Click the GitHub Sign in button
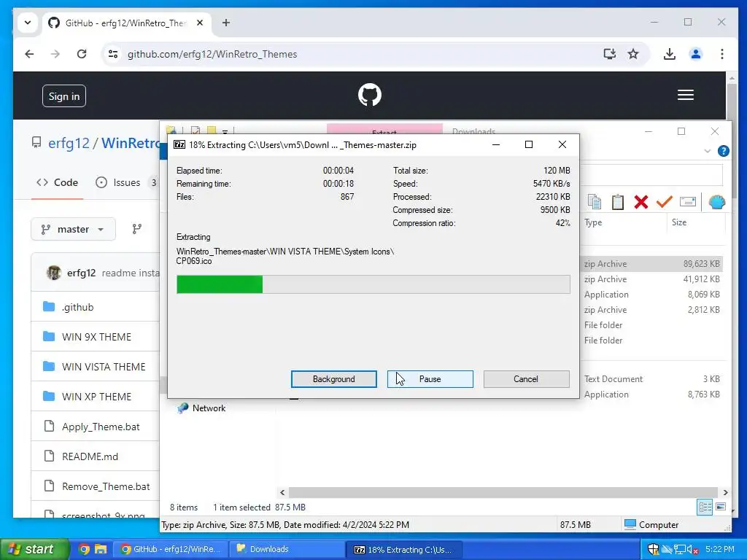The height and width of the screenshot is (560, 747). pos(64,96)
